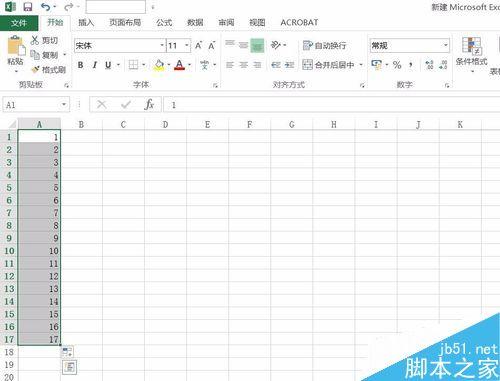Open the Auto Fill Options button
Screen dimensions: 500x381
68,351
